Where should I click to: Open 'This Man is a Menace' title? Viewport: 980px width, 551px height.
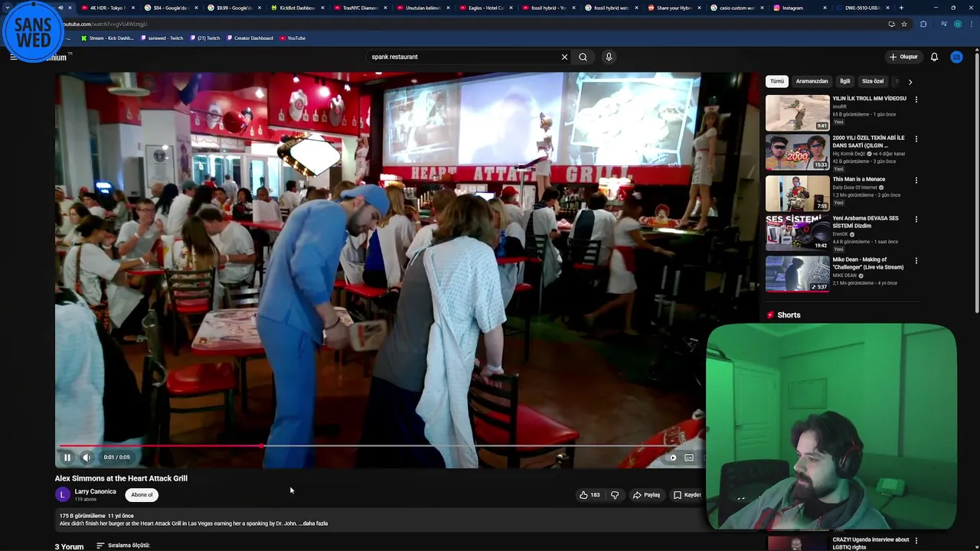coord(858,179)
